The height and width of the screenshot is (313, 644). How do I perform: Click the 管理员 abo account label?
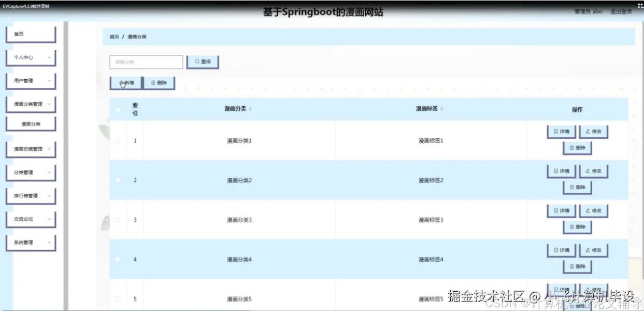click(x=588, y=11)
